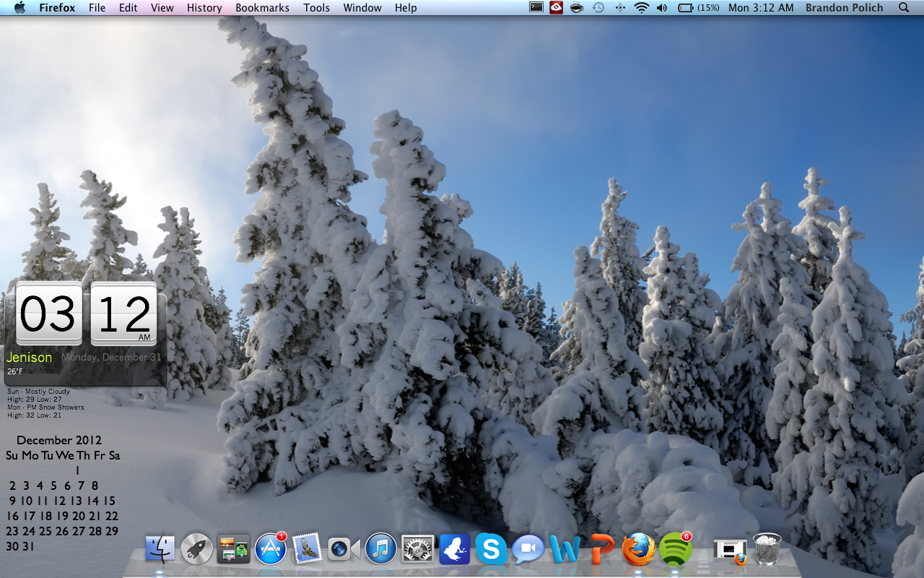
Task: Toggle the Caffeine coffee cup menu bar icon
Action: [x=576, y=8]
